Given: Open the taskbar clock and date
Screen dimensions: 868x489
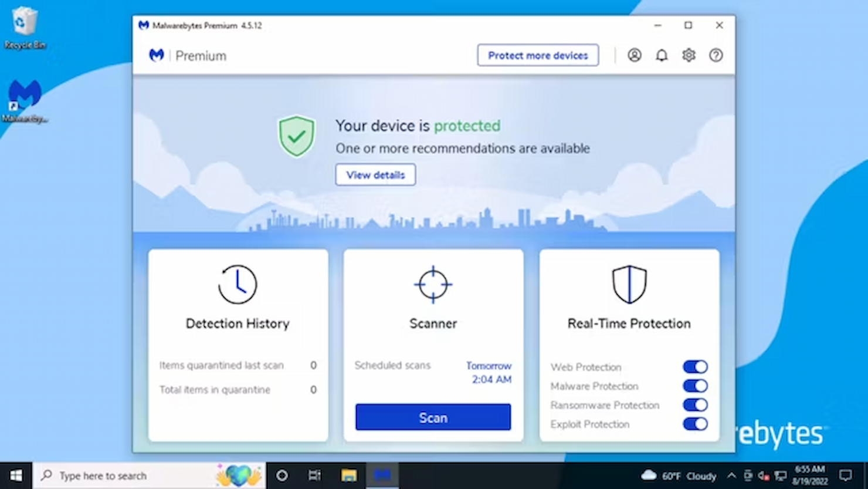Looking at the screenshot, I should (810, 475).
